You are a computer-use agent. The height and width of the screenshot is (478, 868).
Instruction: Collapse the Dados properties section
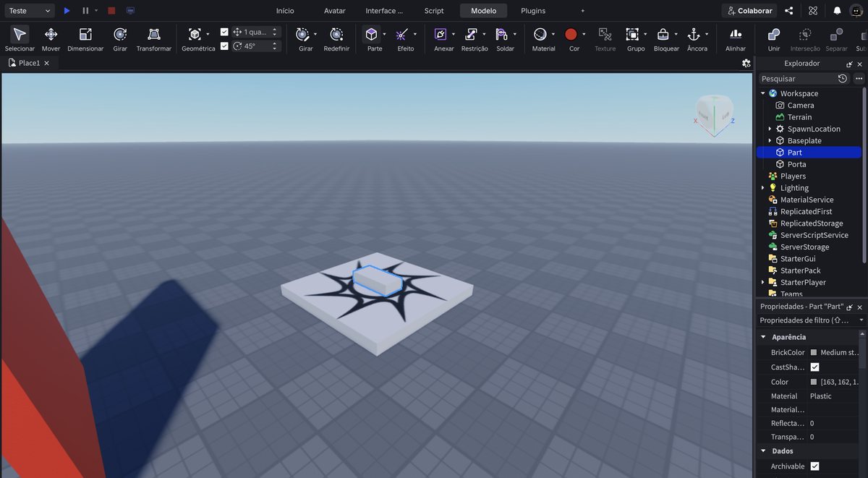[762, 451]
